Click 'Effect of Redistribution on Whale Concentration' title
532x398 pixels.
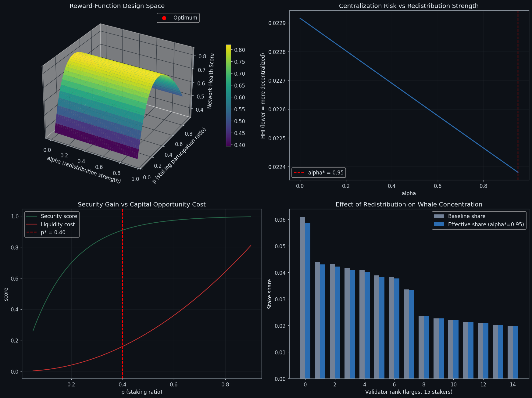(x=409, y=204)
